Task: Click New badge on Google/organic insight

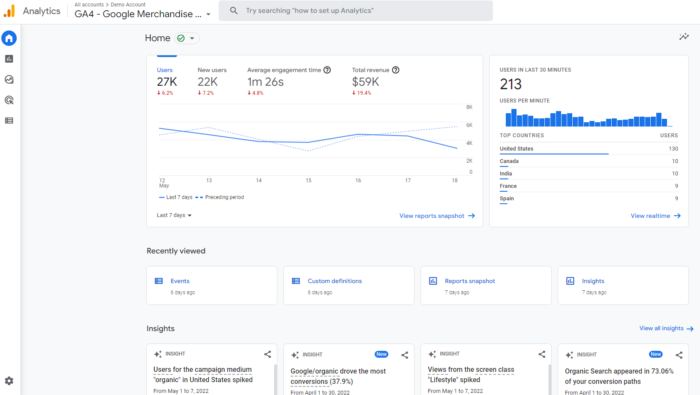Action: pyautogui.click(x=381, y=354)
